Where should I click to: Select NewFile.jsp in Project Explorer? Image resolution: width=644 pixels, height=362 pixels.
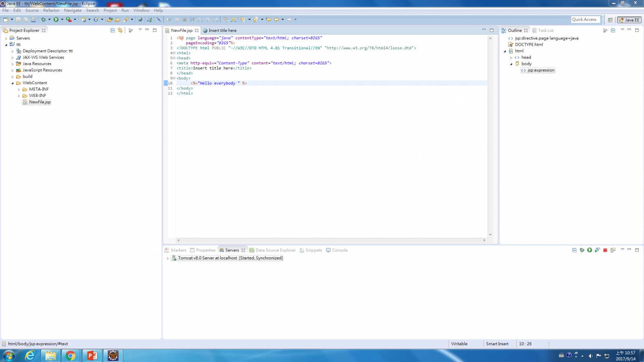coord(39,102)
